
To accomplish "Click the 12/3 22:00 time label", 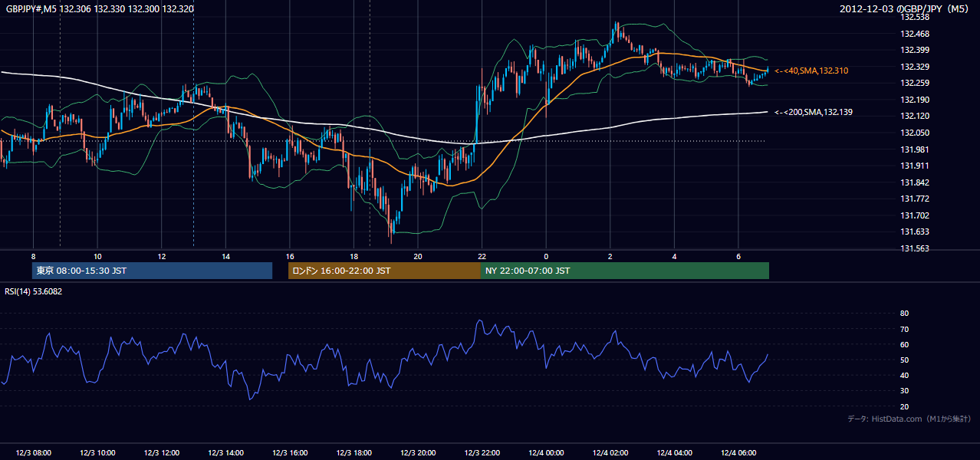I will click(x=482, y=452).
